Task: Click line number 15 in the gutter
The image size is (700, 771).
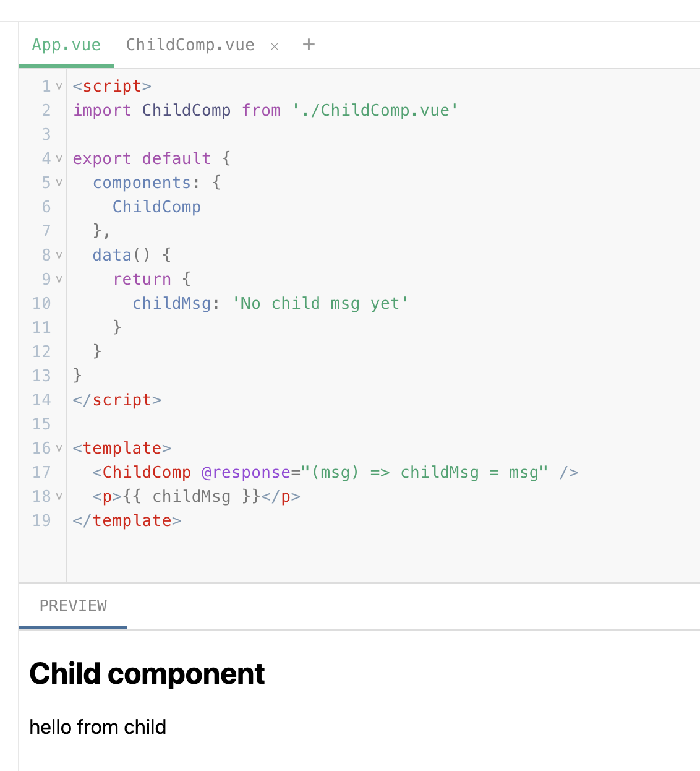Action: tap(41, 424)
